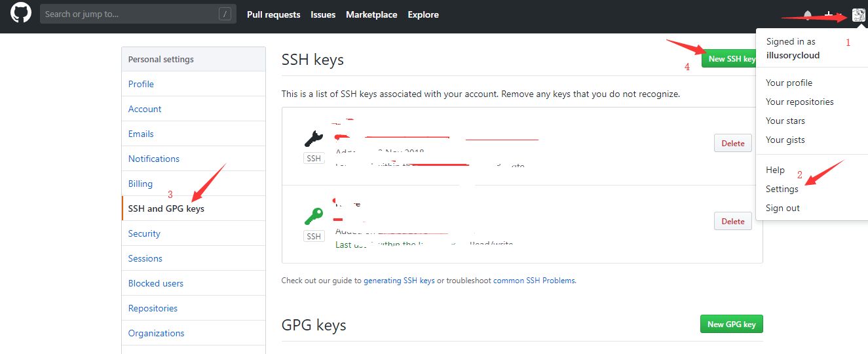
Task: Click the slash shortcut hint in search
Action: point(225,14)
